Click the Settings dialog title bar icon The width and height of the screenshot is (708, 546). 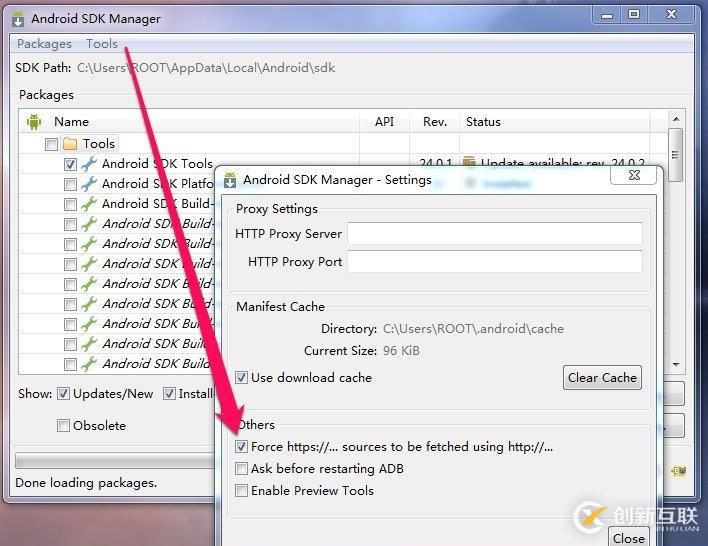click(x=230, y=180)
